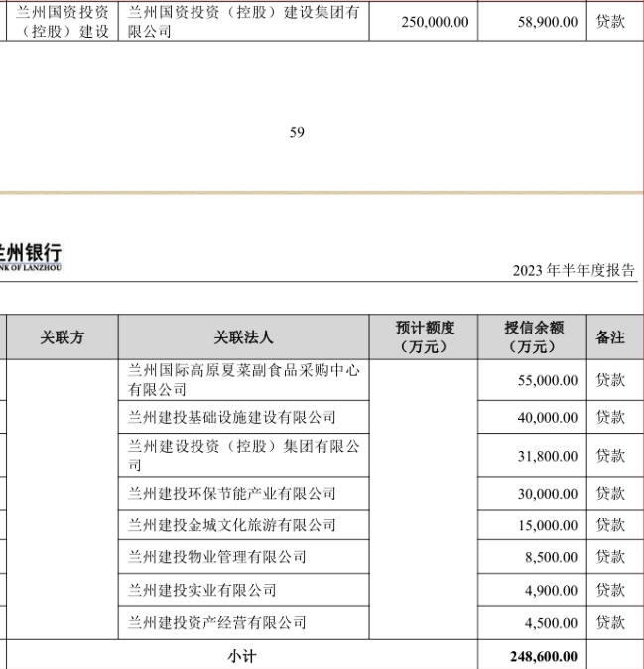The image size is (644, 669).
Task: Click 贷款 note in the 40,000.00 row
Action: (610, 417)
